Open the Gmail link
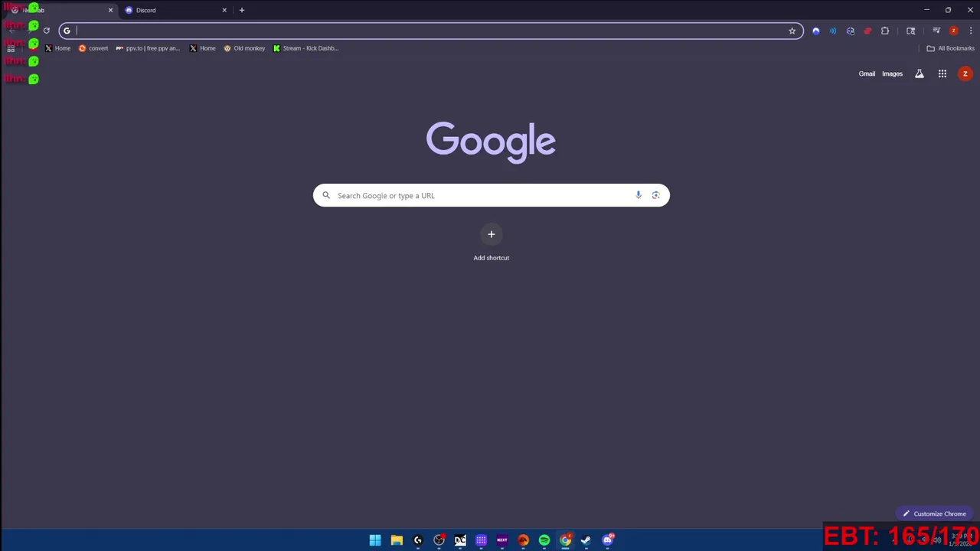The height and width of the screenshot is (551, 980). coord(867,73)
